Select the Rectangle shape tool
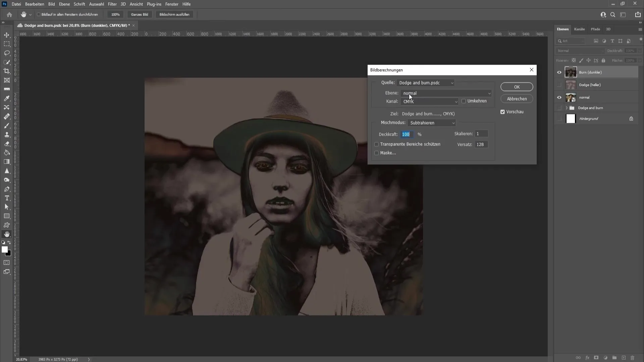 coord(7,216)
